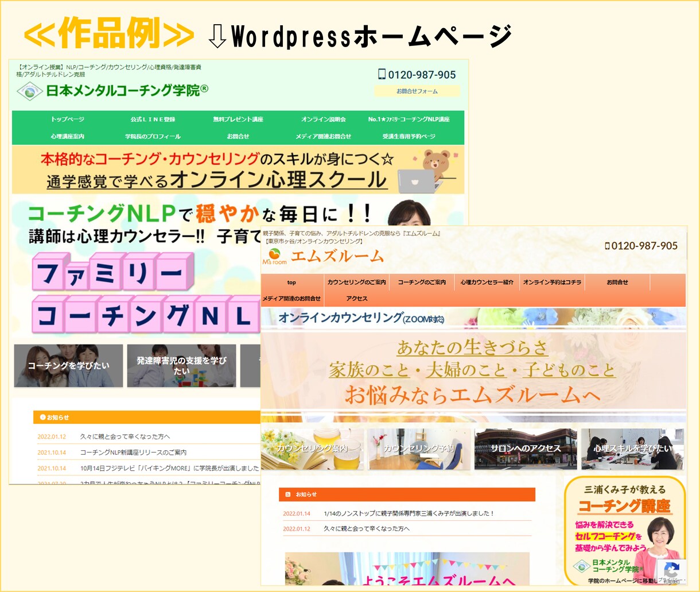Open 1/14のノンストップに親子関係専門家 news link
The width and height of the screenshot is (700, 592).
(409, 513)
